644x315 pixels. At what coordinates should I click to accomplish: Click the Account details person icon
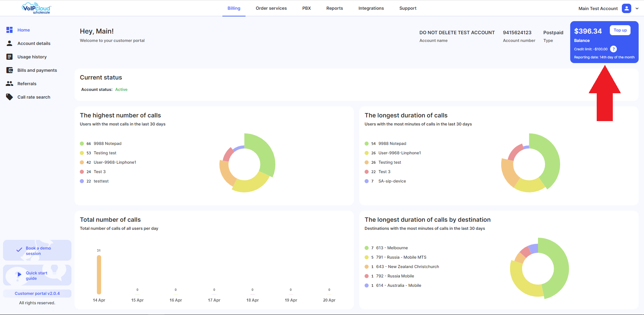tap(9, 43)
